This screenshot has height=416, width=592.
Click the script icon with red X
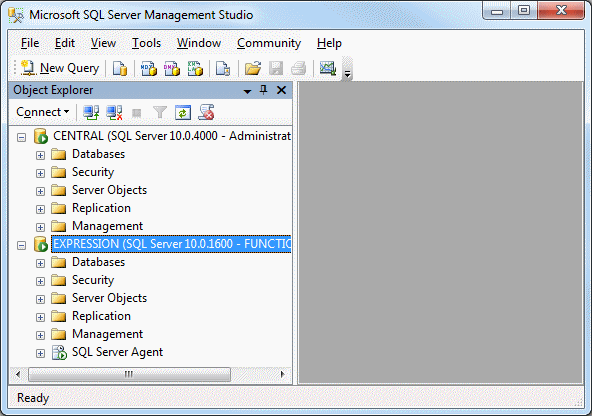point(207,112)
